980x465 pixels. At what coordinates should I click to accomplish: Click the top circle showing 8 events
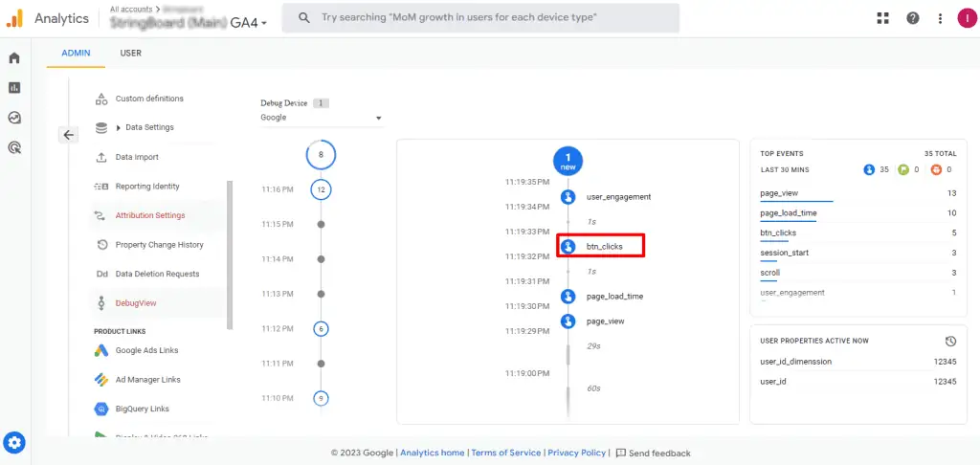[x=321, y=154]
